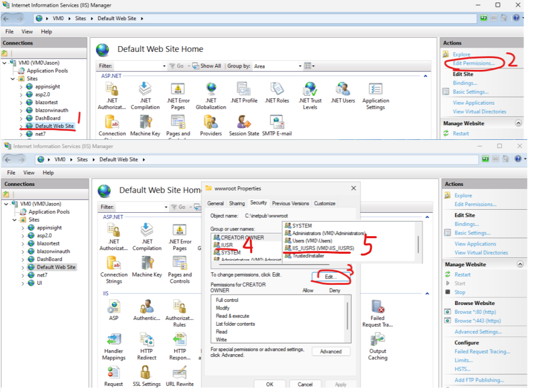Open the Group by Area dropdown

(x=299, y=65)
